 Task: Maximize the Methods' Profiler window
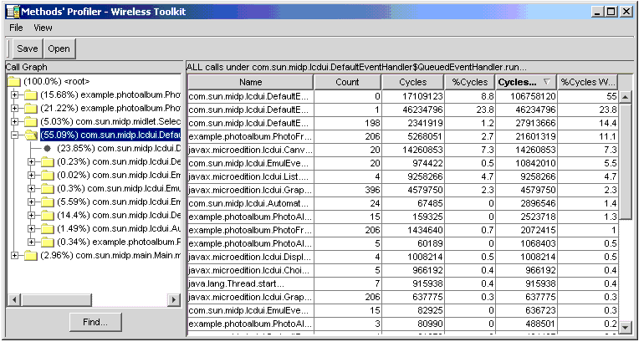tap(611, 12)
